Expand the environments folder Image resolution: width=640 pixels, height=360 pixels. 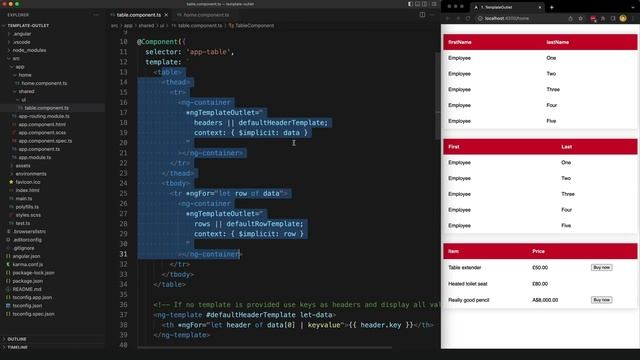pos(31,174)
